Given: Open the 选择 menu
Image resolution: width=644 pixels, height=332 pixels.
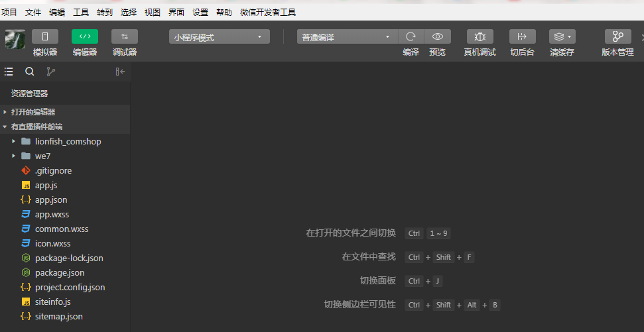Looking at the screenshot, I should pos(129,13).
